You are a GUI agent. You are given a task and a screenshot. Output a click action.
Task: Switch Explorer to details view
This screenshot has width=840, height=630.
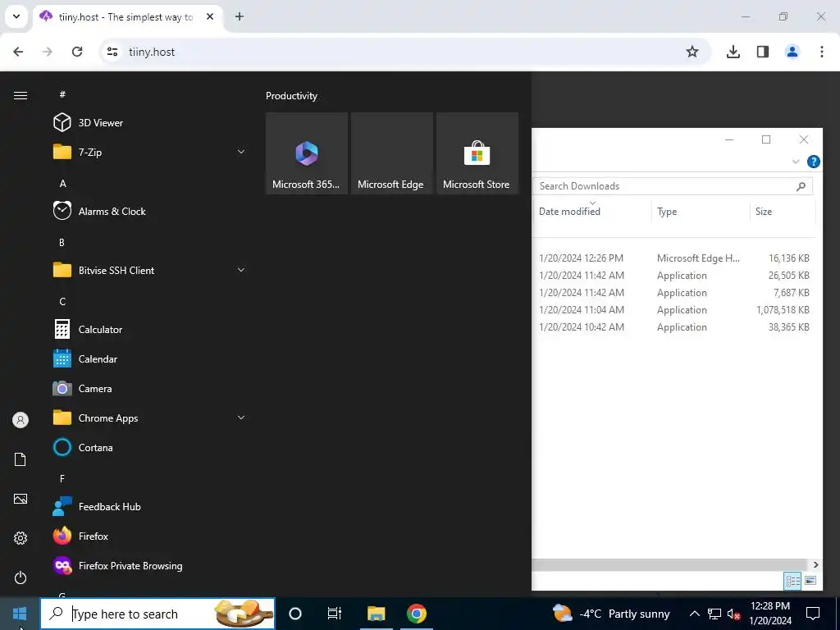click(x=793, y=581)
